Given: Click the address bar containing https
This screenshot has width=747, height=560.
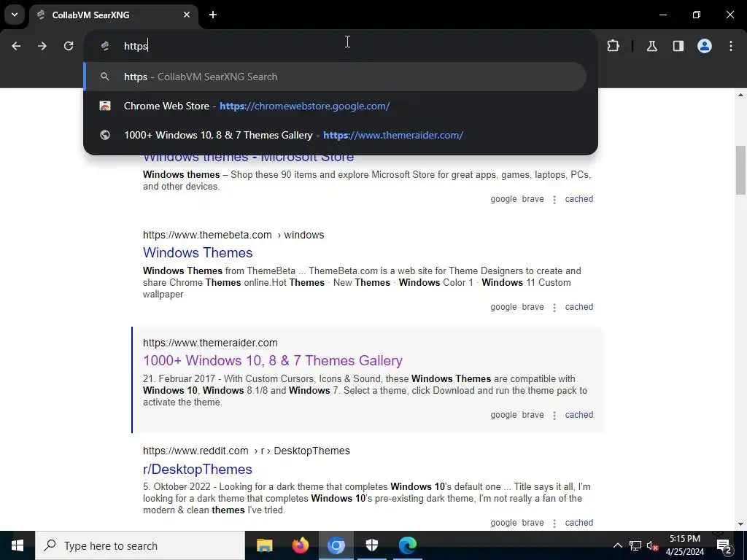Looking at the screenshot, I should pos(341,46).
